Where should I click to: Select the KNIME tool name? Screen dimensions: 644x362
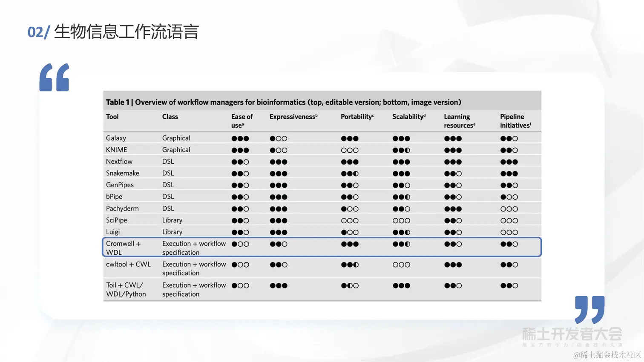tap(117, 150)
